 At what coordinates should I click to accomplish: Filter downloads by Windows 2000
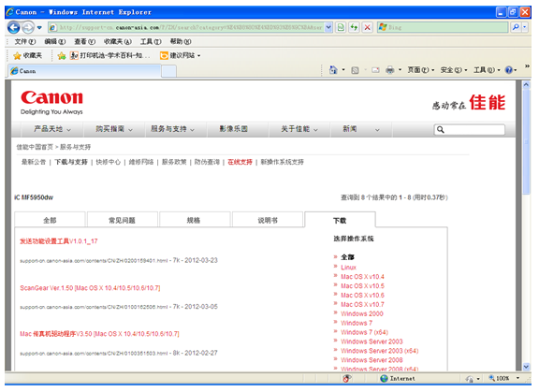pos(361,313)
